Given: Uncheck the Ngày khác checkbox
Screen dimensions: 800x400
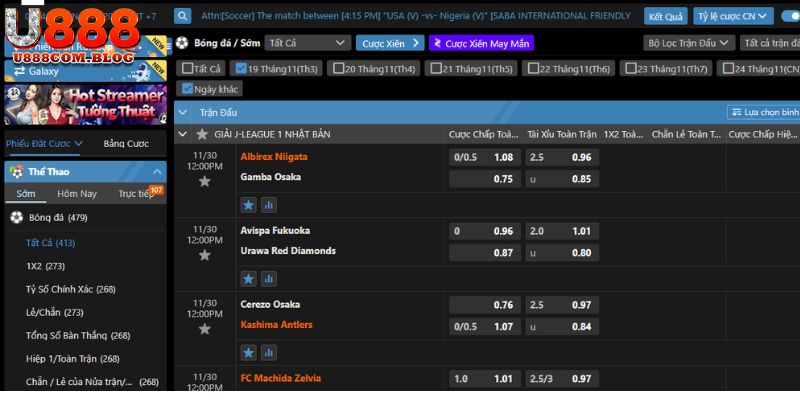Looking at the screenshot, I should 187,89.
